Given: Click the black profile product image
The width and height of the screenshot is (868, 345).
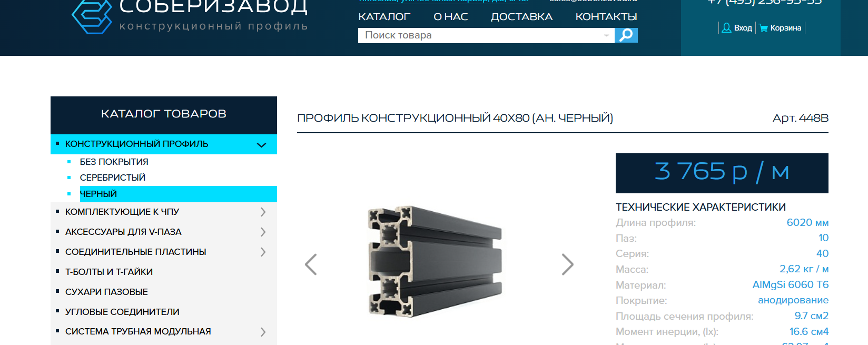Looking at the screenshot, I should click(x=435, y=261).
